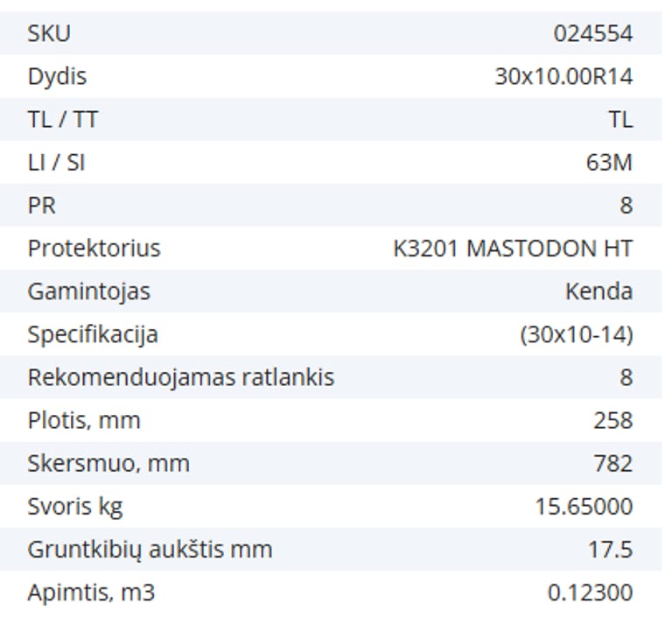This screenshot has height=632, width=672.
Task: Click the Gruntkibių aukštis mm label
Action: [150, 550]
